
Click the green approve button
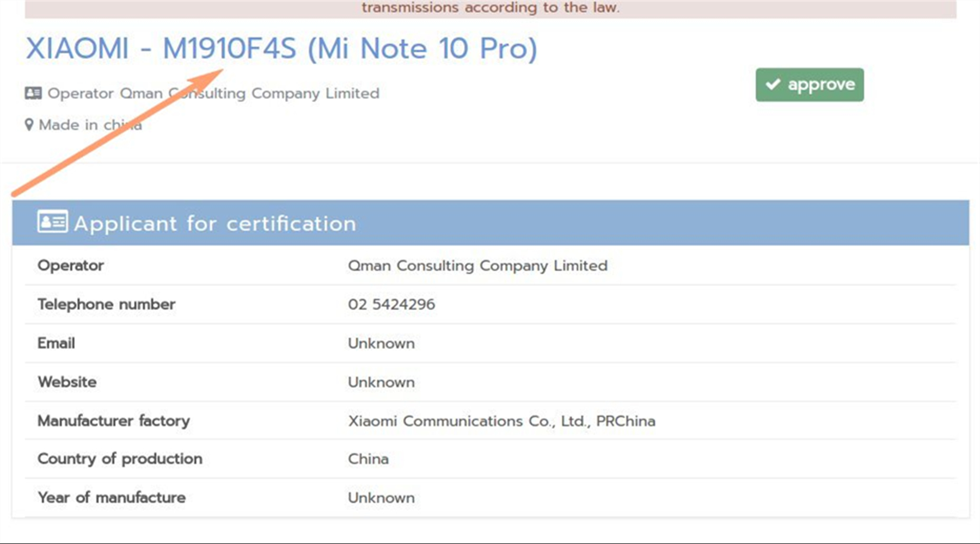(x=809, y=85)
